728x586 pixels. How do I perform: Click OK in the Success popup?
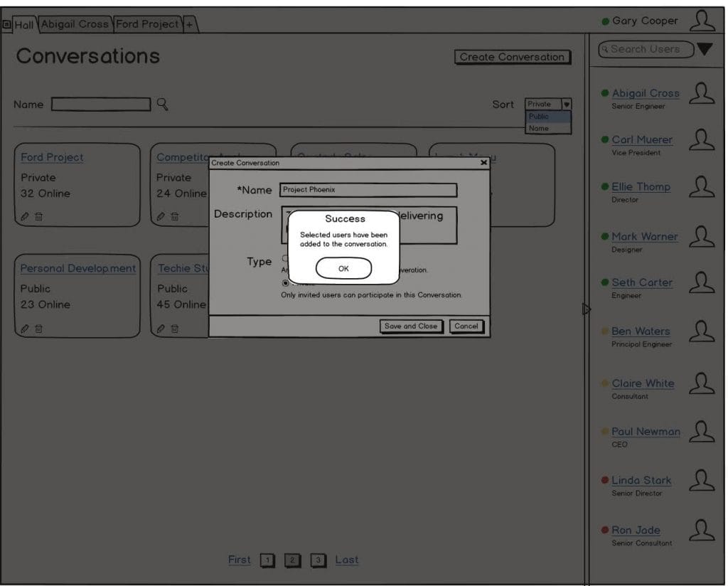(343, 268)
